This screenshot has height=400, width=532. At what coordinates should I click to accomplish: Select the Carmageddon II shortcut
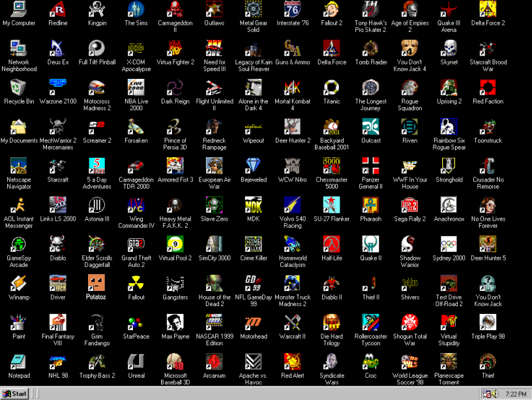tap(175, 9)
